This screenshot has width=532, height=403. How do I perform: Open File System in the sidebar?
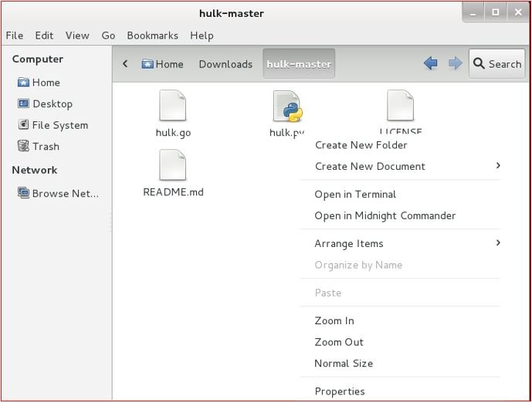click(x=53, y=125)
